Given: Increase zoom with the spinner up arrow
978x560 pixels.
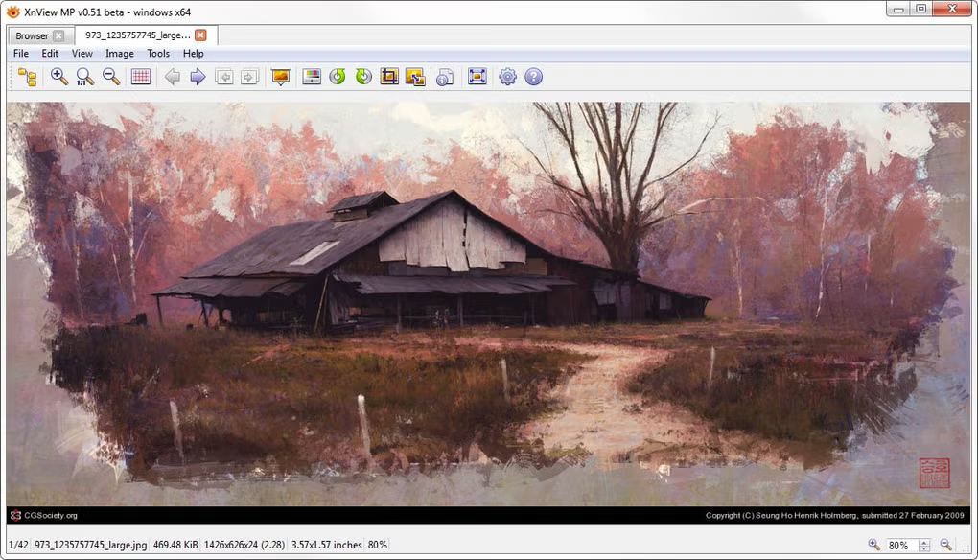Looking at the screenshot, I should [924, 542].
